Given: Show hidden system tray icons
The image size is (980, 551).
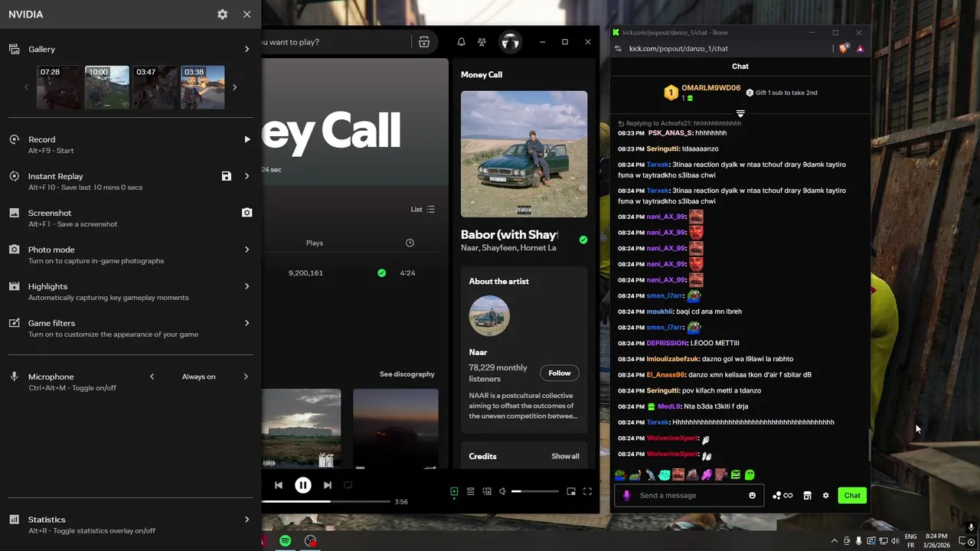Looking at the screenshot, I should [x=835, y=541].
